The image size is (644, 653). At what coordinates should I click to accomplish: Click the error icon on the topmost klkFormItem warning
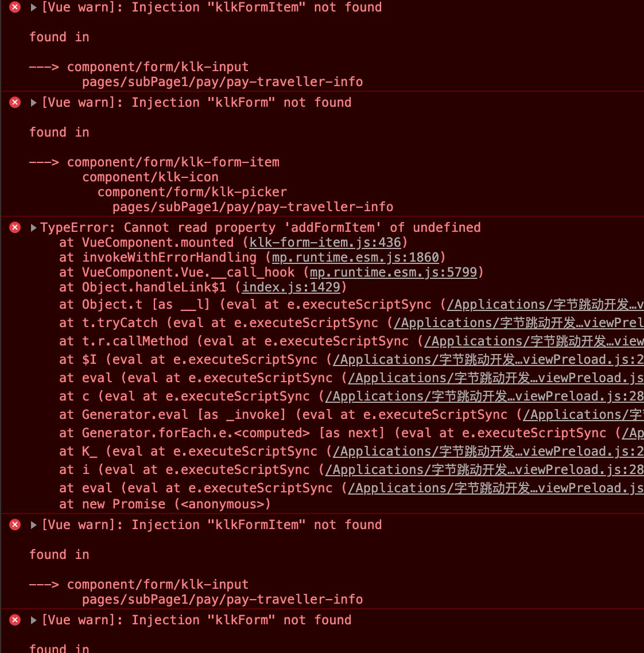click(15, 7)
